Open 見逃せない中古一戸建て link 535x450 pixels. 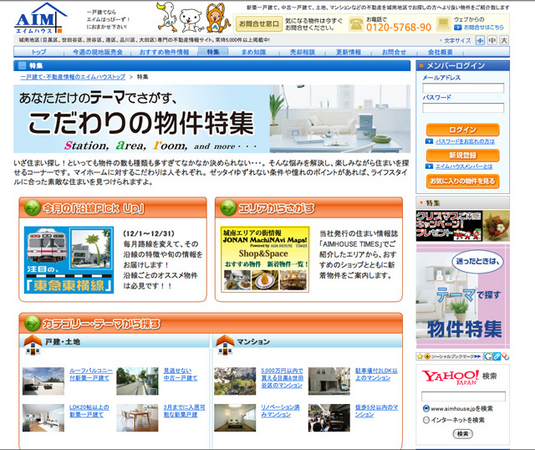[x=180, y=374]
